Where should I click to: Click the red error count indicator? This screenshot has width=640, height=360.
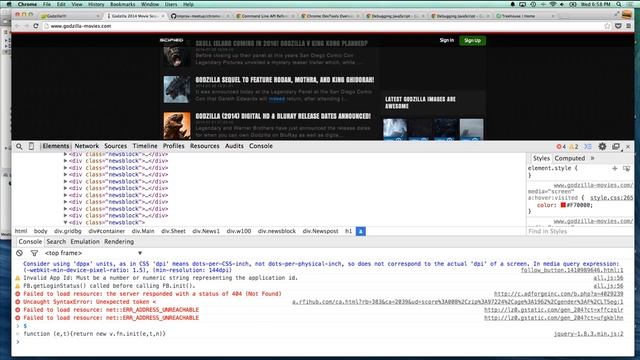tap(561, 147)
